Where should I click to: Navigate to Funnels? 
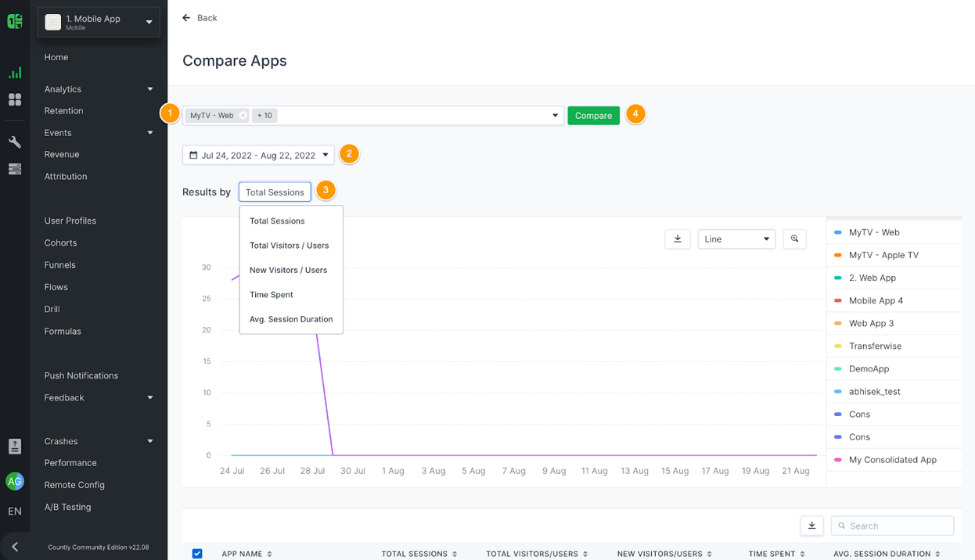point(60,265)
